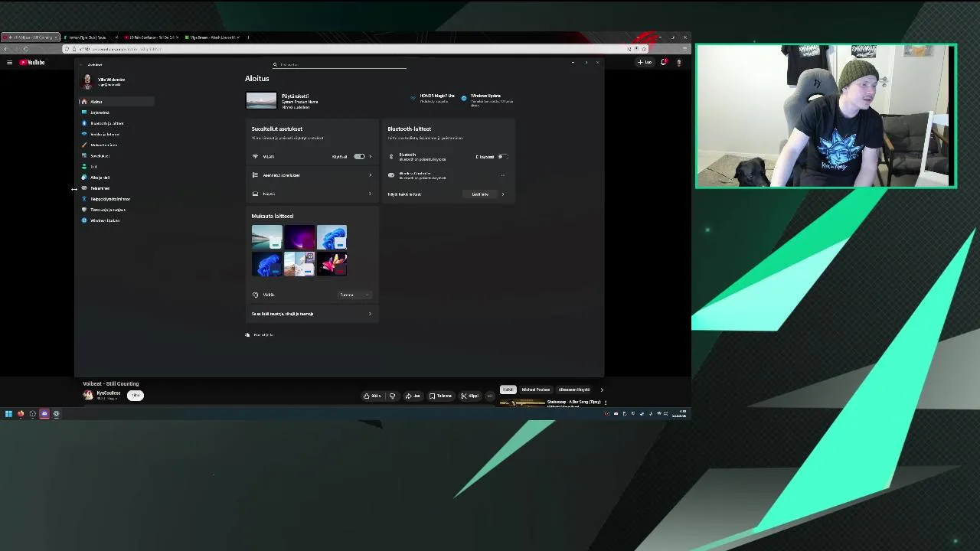This screenshot has width=980, height=551.
Task: Toggle the Bluetooth switch
Action: tap(501, 156)
